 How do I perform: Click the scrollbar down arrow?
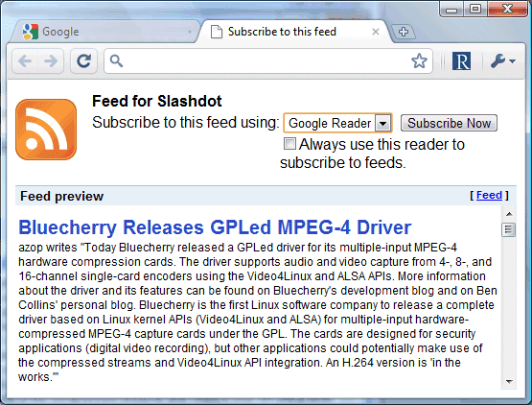[509, 382]
